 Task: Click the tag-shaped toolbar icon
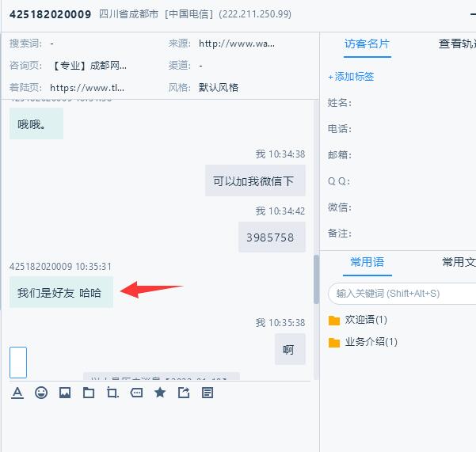pos(136,393)
